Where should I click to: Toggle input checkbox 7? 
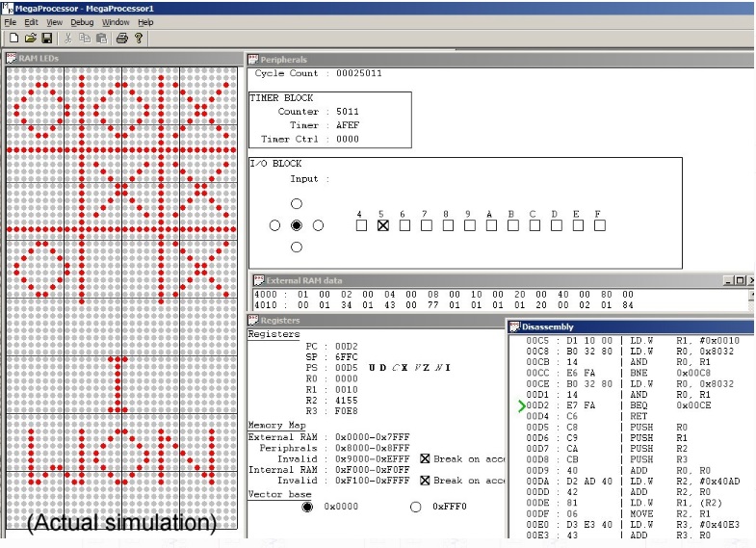[x=427, y=225]
